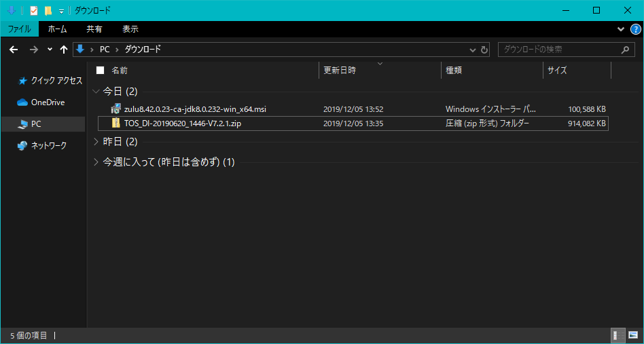Image resolution: width=644 pixels, height=344 pixels.
Task: Sort by the 名前 column header
Action: tap(119, 70)
